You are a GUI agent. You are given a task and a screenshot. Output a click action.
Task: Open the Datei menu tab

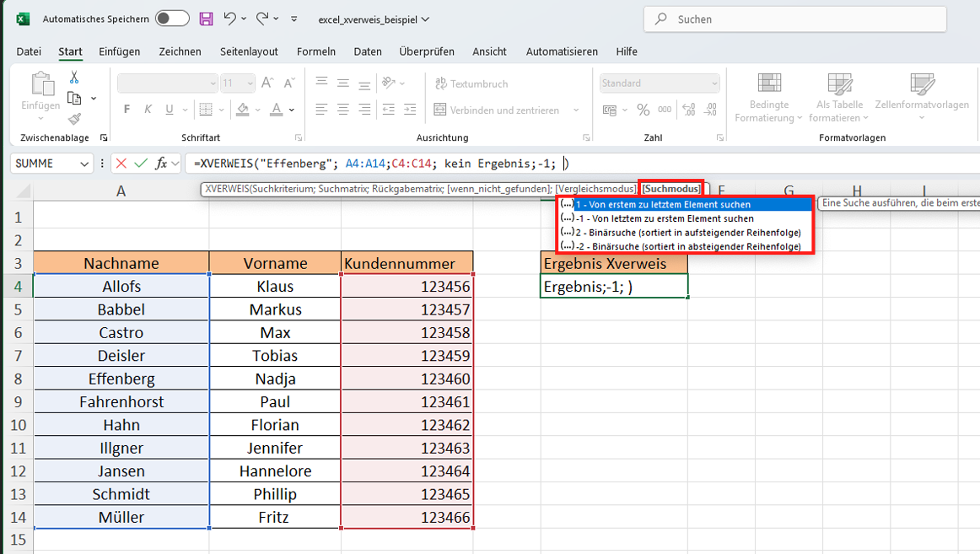tap(29, 51)
